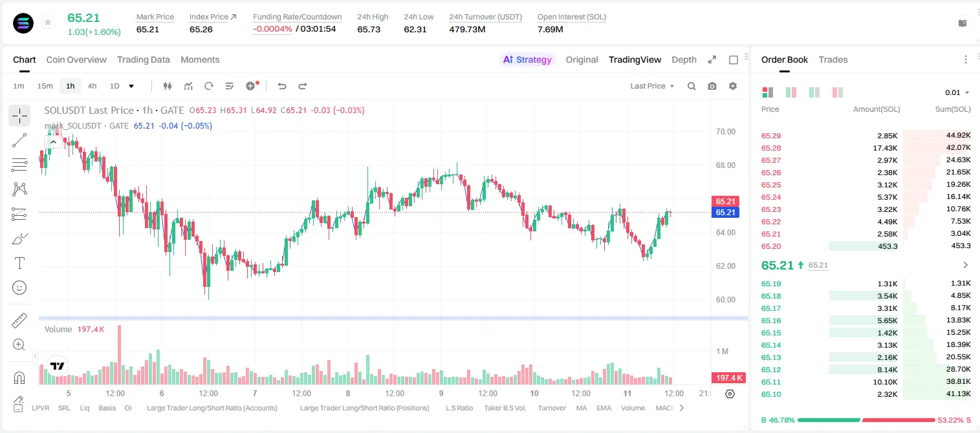Open the emoji sticker tool
Viewport: 980px width, 433px height.
pyautogui.click(x=19, y=288)
